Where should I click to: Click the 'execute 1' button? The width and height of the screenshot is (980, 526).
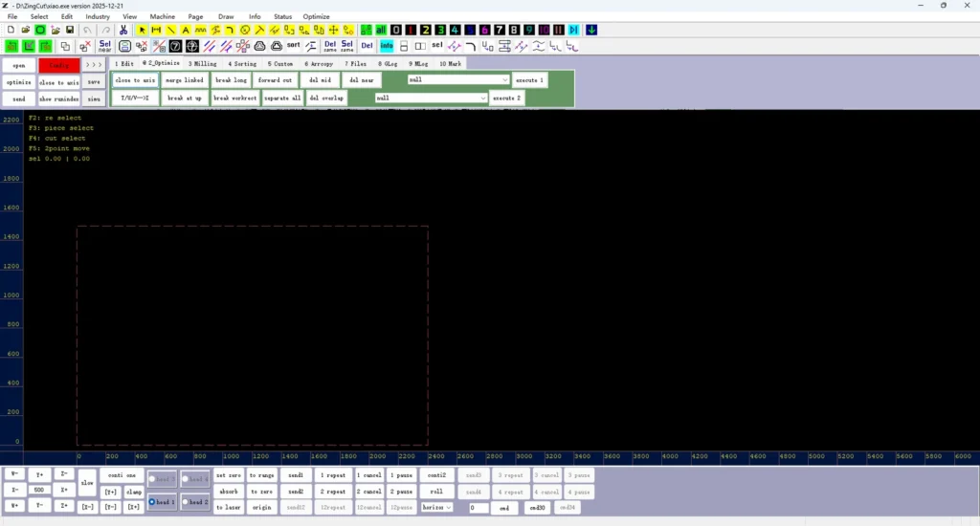(529, 80)
